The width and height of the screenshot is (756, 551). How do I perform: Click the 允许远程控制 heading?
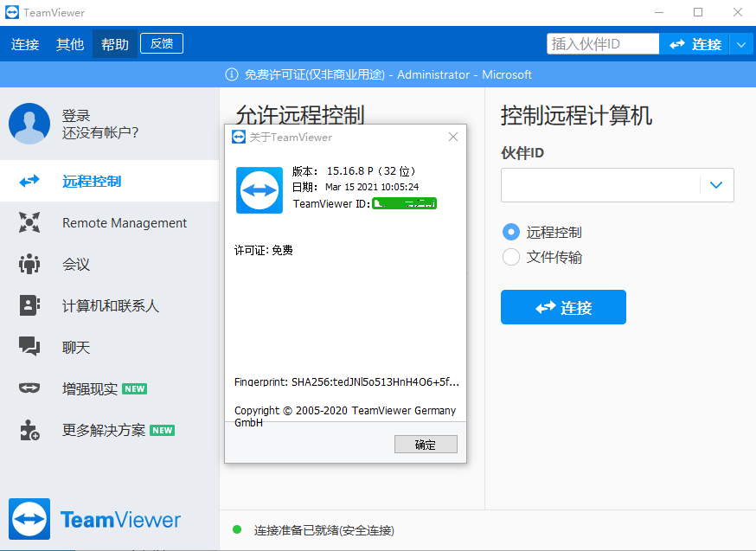click(300, 115)
